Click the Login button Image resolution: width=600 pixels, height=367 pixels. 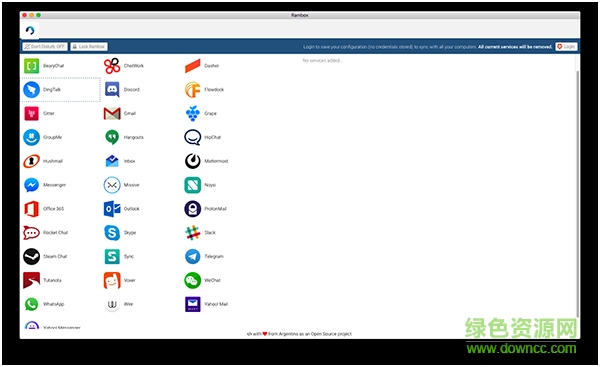(x=566, y=47)
